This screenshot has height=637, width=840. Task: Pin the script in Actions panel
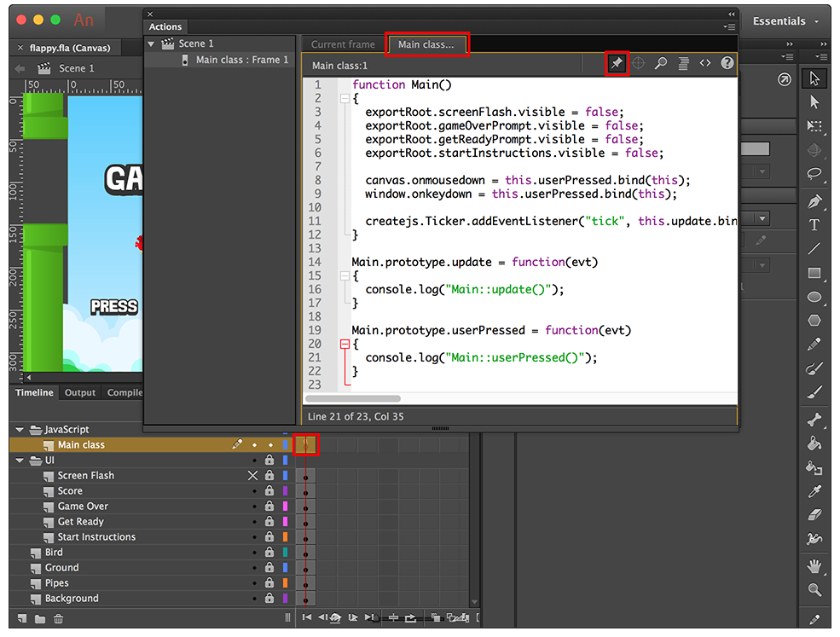pos(617,63)
